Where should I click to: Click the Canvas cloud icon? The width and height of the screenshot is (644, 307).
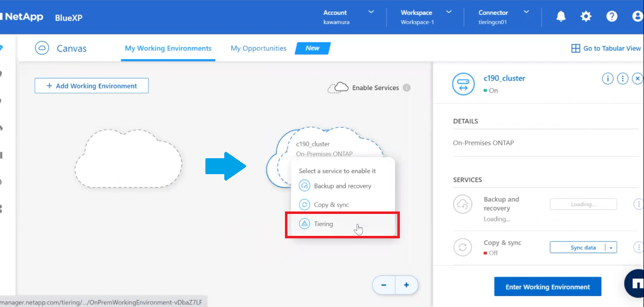tap(42, 48)
